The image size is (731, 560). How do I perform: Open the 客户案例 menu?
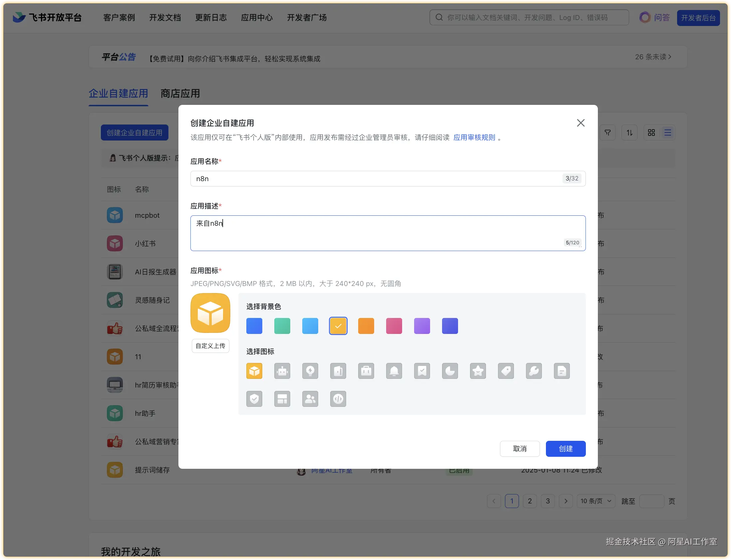click(119, 17)
